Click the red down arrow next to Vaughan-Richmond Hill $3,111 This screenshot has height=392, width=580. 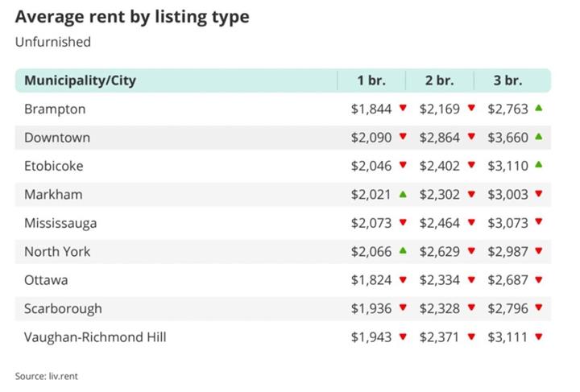tap(538, 337)
